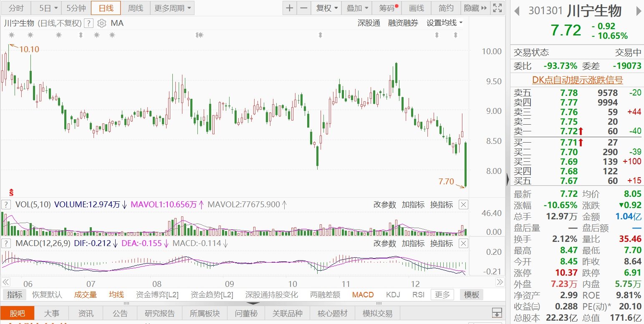Screen dimensions: 644x324
Task: Collapse the right quote panel arrow
Action: coord(508,179)
